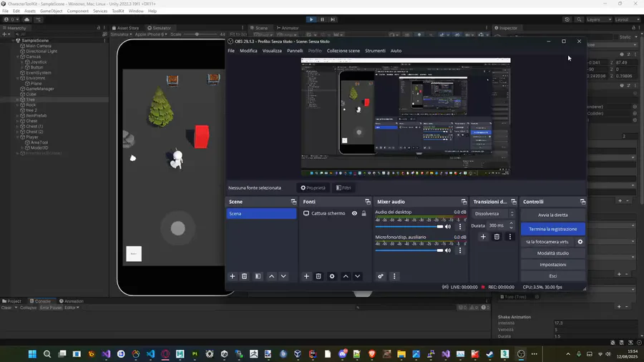The width and height of the screenshot is (644, 362).
Task: Click Esci button in OBS Controlli
Action: 553,276
